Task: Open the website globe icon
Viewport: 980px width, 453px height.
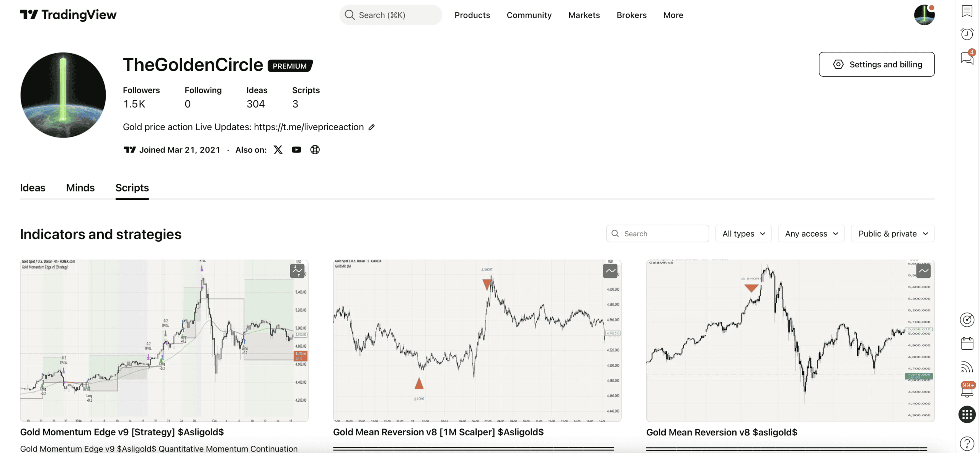Action: [x=315, y=149]
